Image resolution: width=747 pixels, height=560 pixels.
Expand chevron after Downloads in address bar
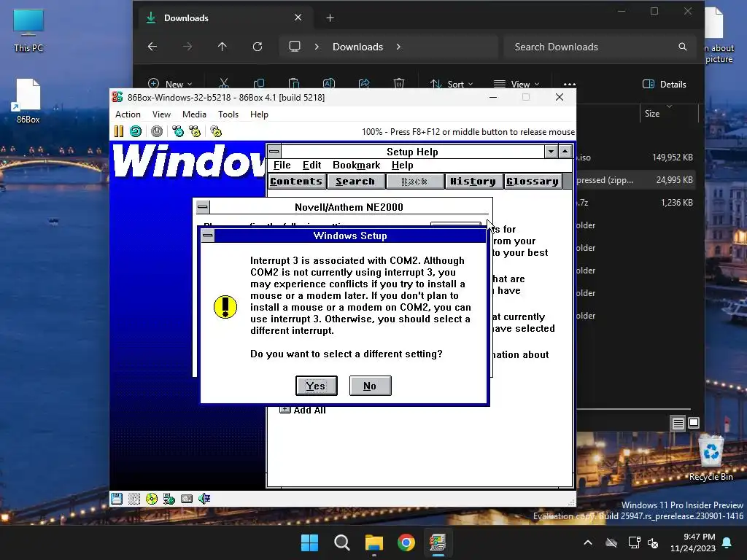[398, 47]
